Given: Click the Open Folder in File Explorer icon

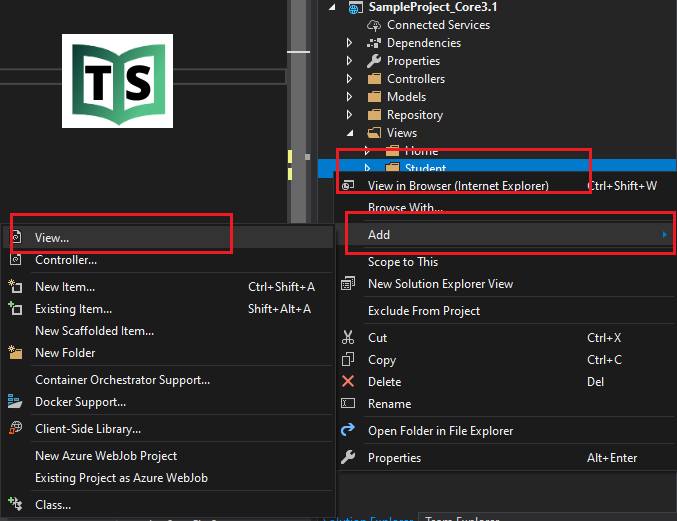Looking at the screenshot, I should pos(348,431).
